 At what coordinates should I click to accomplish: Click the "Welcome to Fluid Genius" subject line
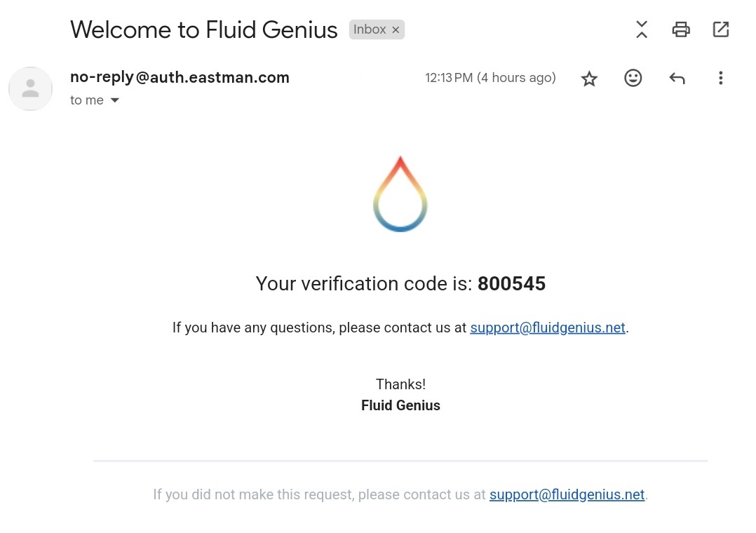(x=204, y=29)
